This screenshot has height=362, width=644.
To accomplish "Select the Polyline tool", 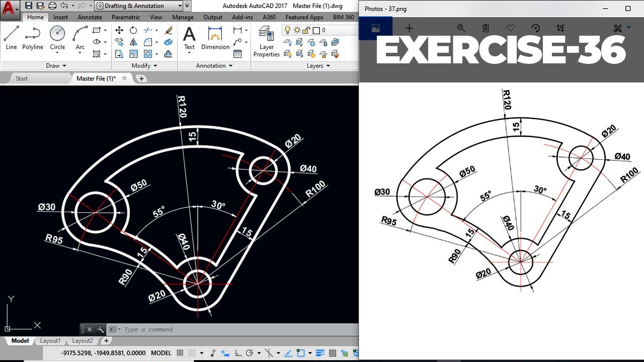I will click(33, 38).
